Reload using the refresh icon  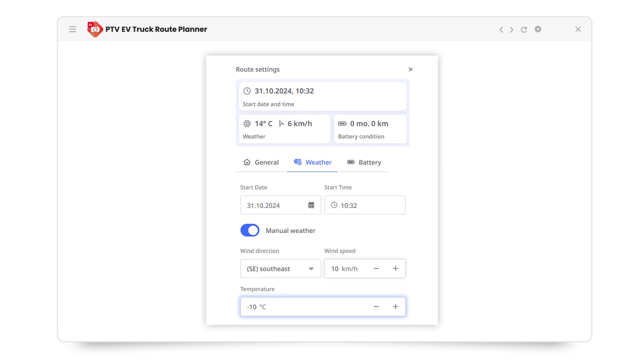[524, 30]
